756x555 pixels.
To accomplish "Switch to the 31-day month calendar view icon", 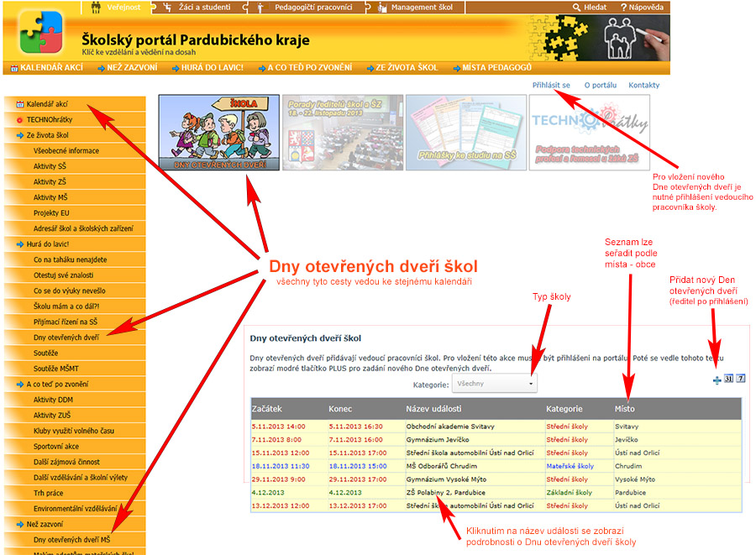I will point(728,379).
